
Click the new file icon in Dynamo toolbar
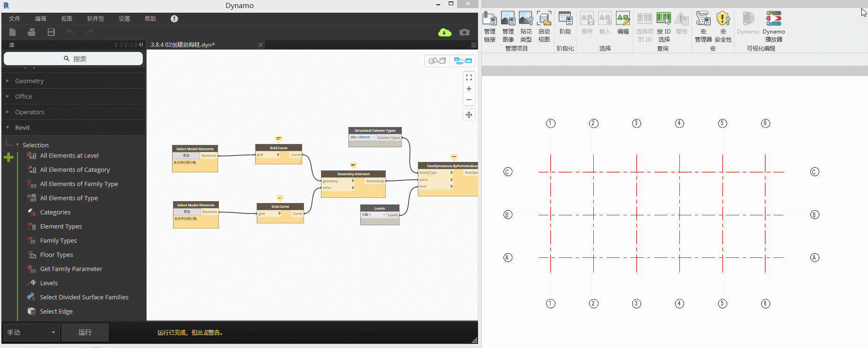[x=13, y=32]
